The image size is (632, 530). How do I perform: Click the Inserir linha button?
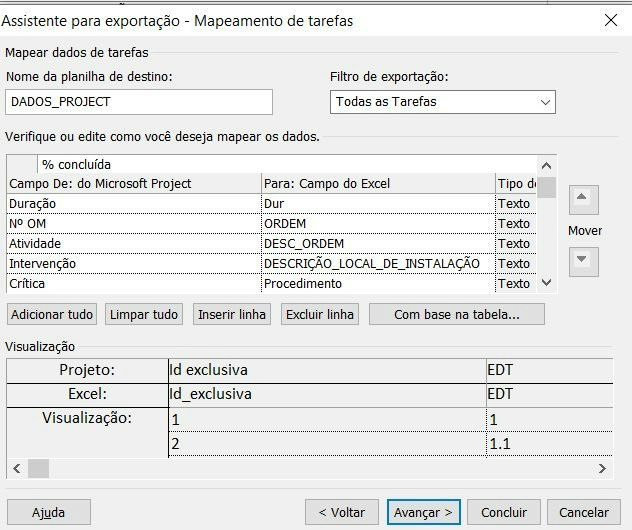pos(232,314)
